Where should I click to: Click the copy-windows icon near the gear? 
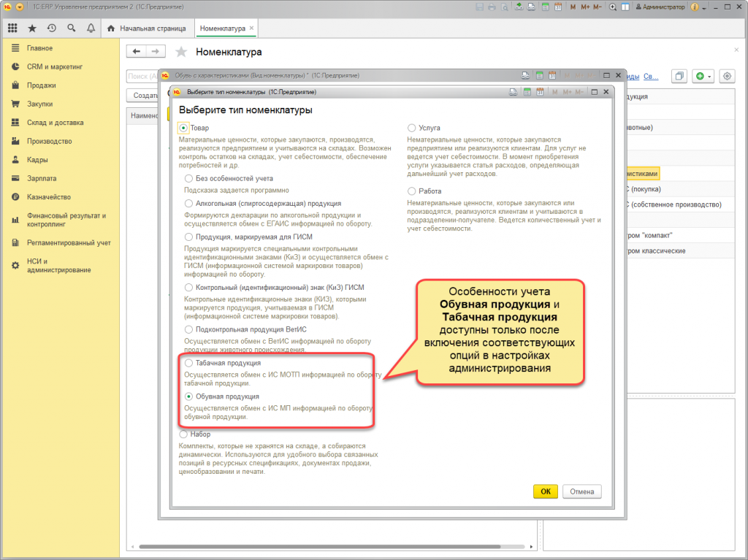coord(679,76)
